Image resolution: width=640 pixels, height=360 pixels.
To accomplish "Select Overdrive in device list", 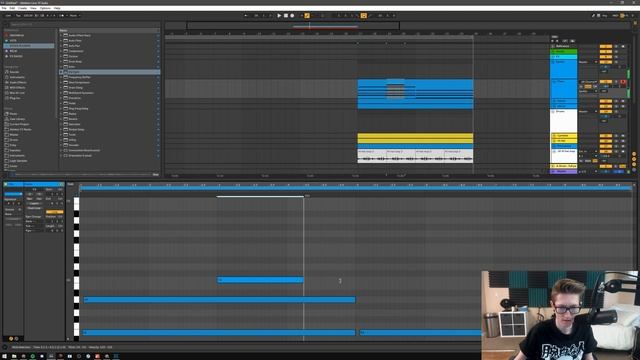I will click(x=75, y=98).
